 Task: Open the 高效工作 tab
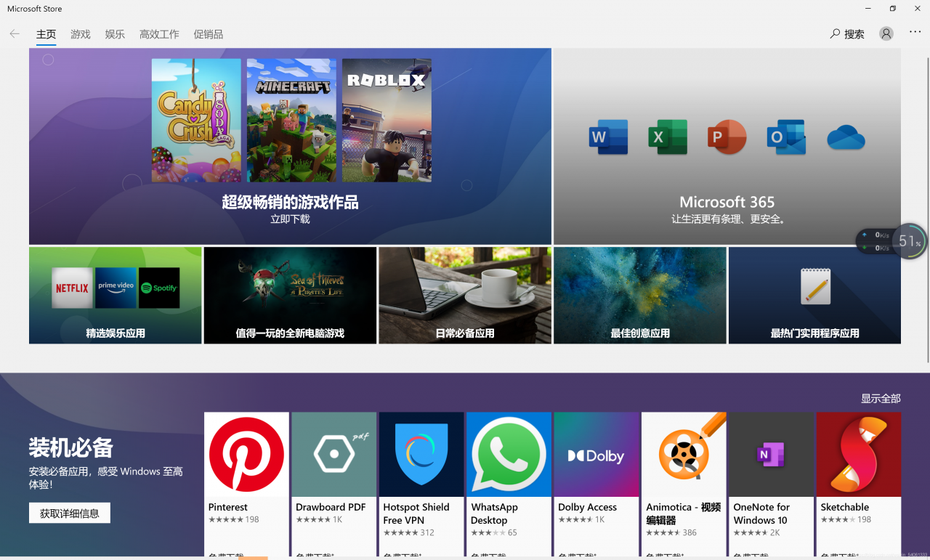tap(159, 34)
